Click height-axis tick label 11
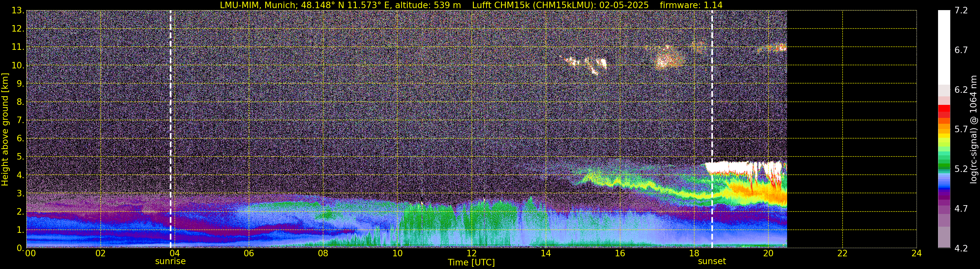The width and height of the screenshot is (980, 269). coord(18,47)
